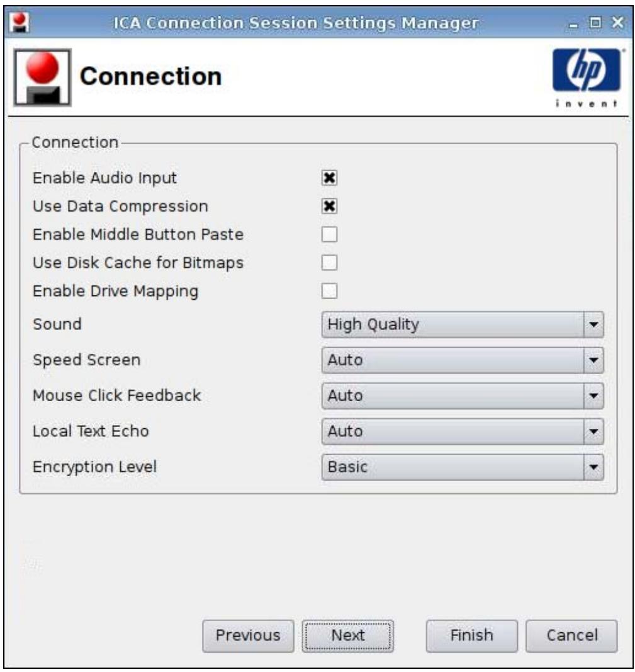Click the 'Enable Middle Button Paste' label
Image resolution: width=635 pixels, height=672 pixels.
[x=138, y=234]
